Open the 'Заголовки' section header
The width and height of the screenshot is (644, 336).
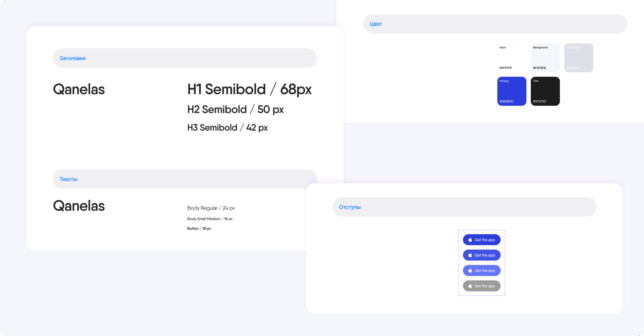point(185,58)
